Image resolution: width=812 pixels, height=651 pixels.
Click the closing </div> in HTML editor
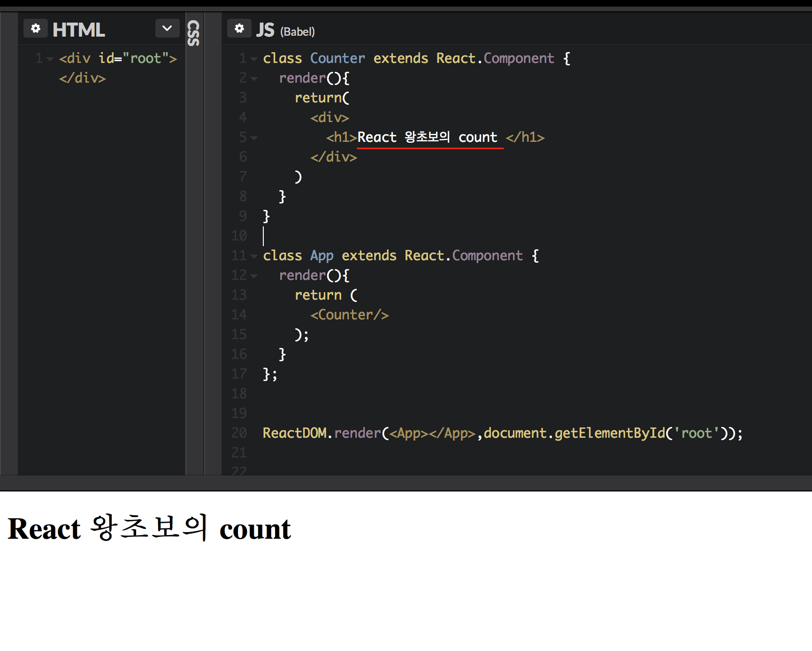coord(82,78)
